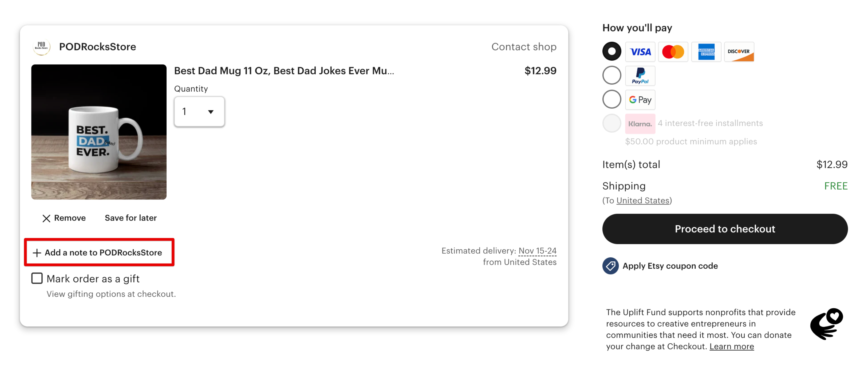
Task: Click the PODRocksStore shop logo avatar
Action: 41,46
